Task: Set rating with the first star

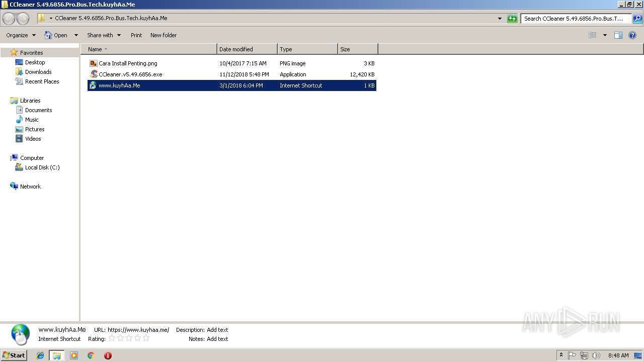Action: point(112,338)
